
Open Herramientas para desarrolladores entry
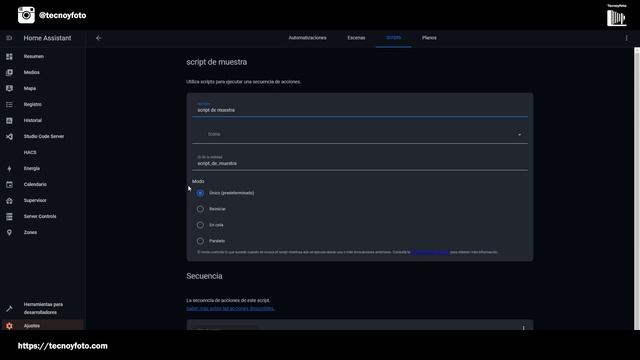pyautogui.click(x=43, y=309)
